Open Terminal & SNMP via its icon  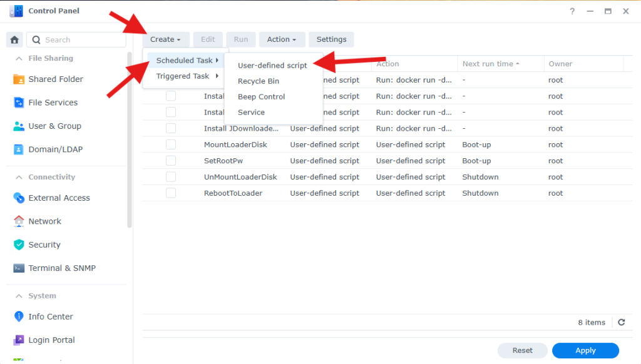point(19,268)
